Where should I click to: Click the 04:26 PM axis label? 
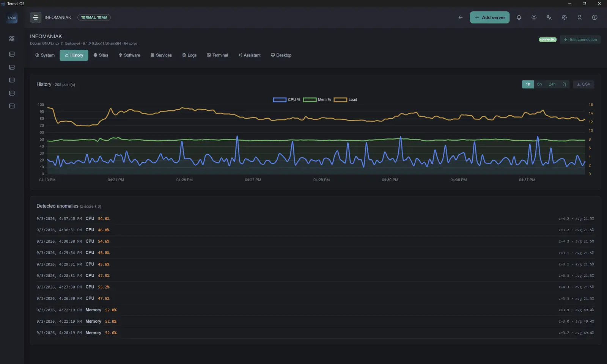point(184,180)
